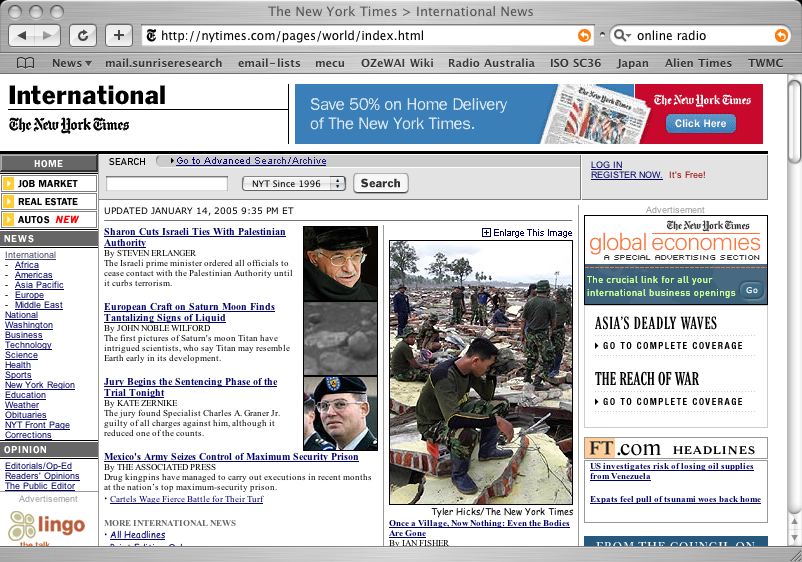Click the orange SnapBack icon in address bar

[x=584, y=35]
